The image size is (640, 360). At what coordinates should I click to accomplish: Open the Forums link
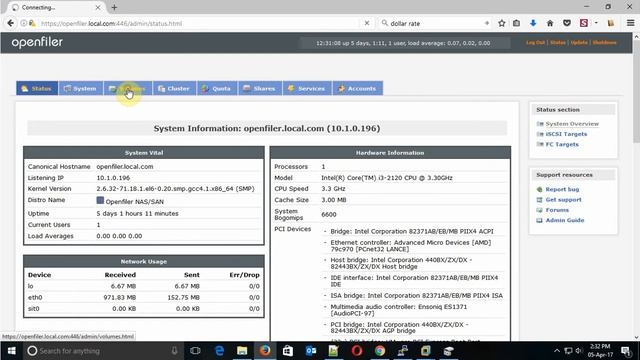(557, 210)
